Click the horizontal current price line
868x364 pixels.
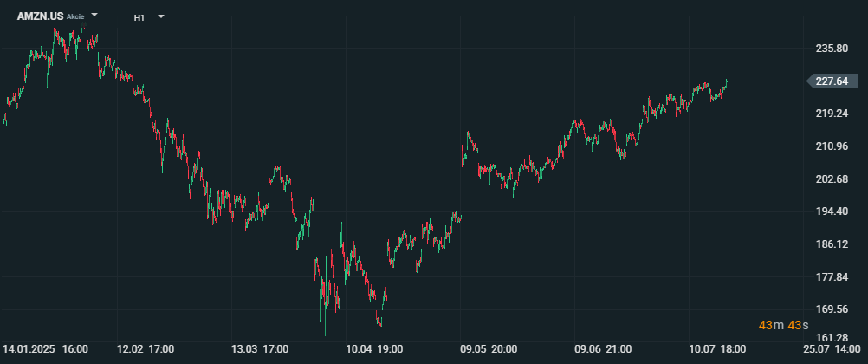[404, 81]
